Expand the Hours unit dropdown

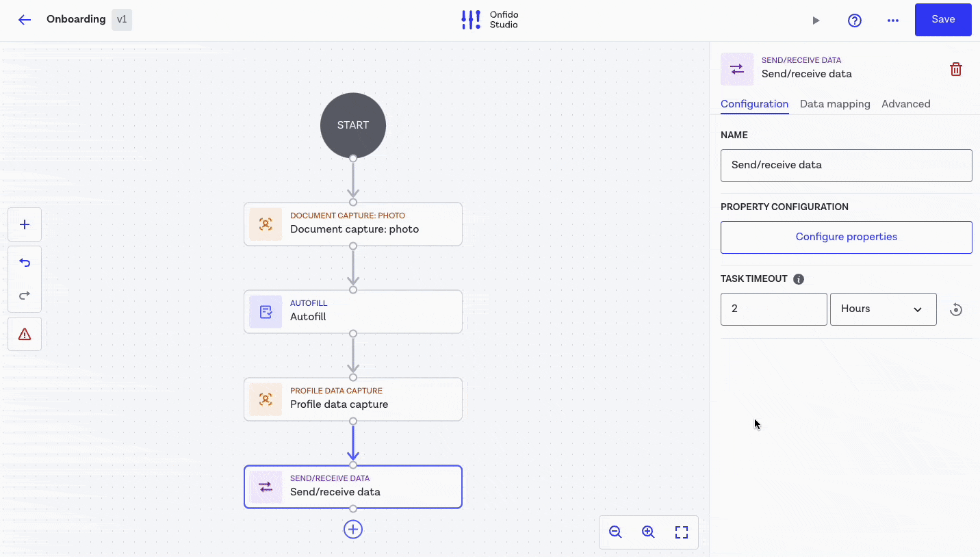pyautogui.click(x=882, y=309)
